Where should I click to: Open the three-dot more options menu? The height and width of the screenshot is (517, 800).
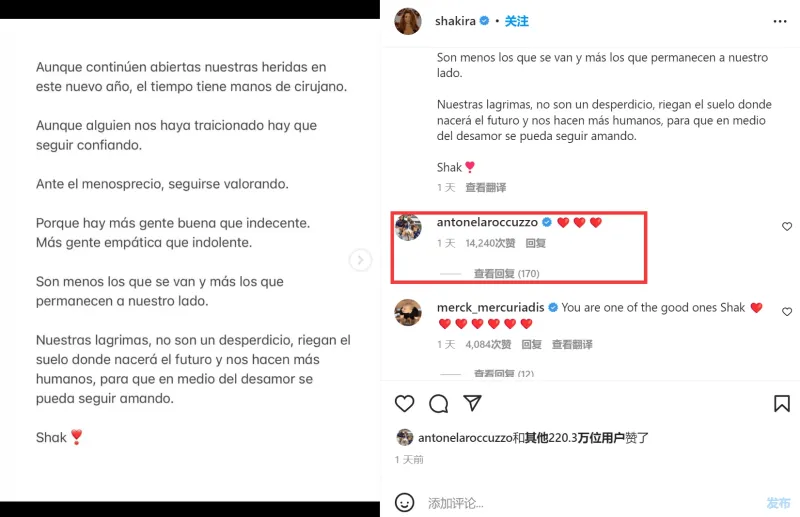coord(780,21)
